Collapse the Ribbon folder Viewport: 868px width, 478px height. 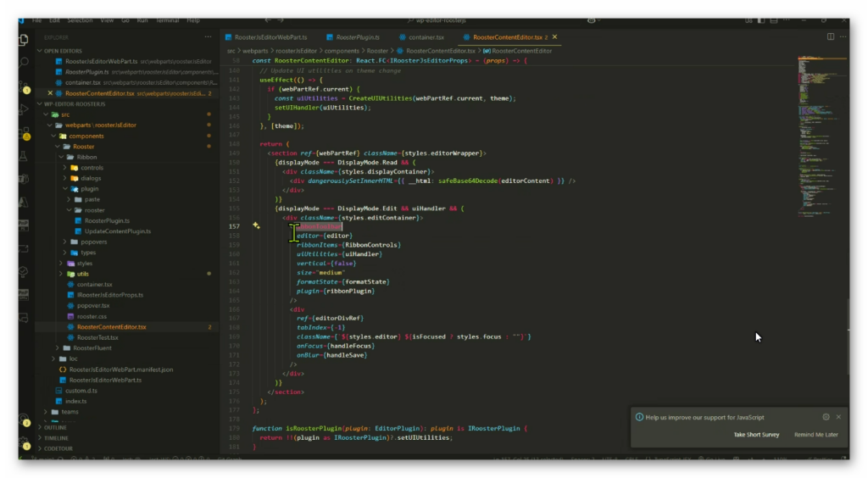tap(86, 157)
